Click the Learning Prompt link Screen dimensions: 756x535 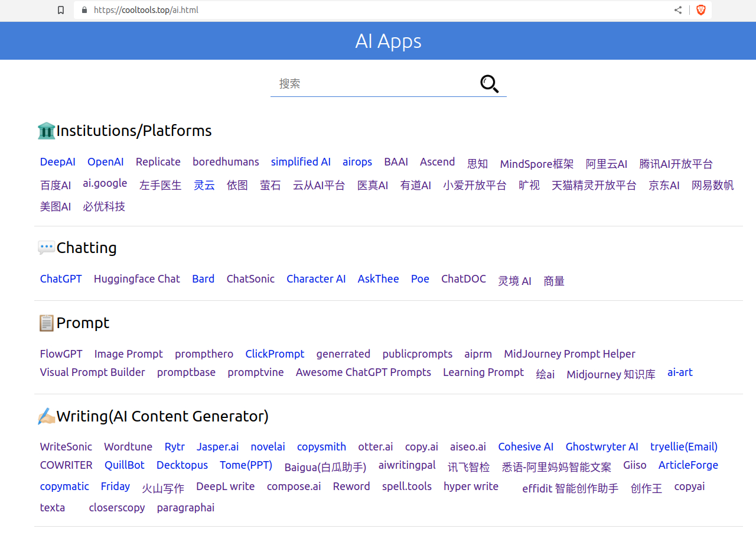483,372
